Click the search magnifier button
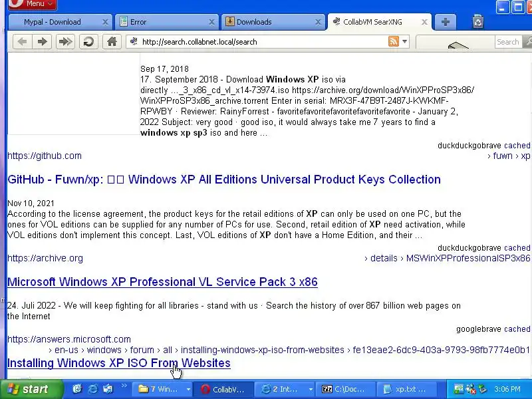Screen dimensions: 532x399 click(x=527, y=42)
